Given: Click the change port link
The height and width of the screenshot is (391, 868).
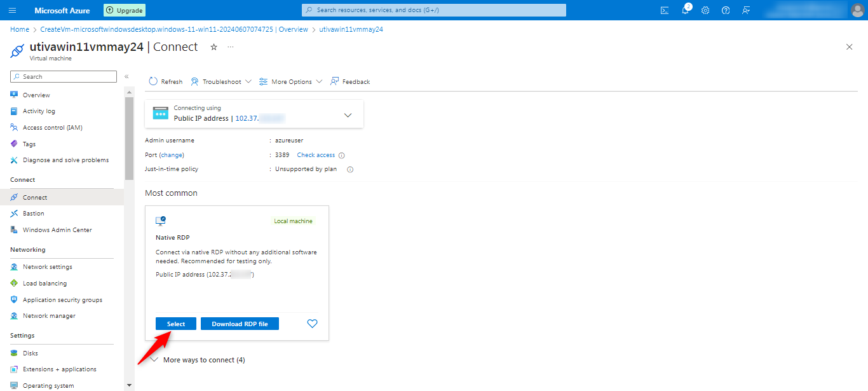Looking at the screenshot, I should point(172,155).
